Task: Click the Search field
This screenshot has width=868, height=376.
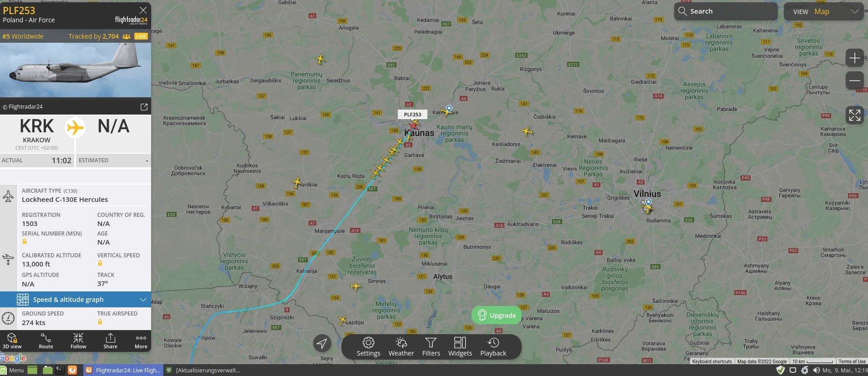Action: (x=726, y=11)
